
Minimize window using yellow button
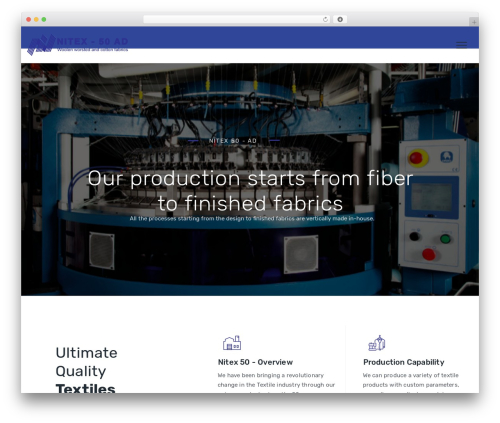click(36, 19)
